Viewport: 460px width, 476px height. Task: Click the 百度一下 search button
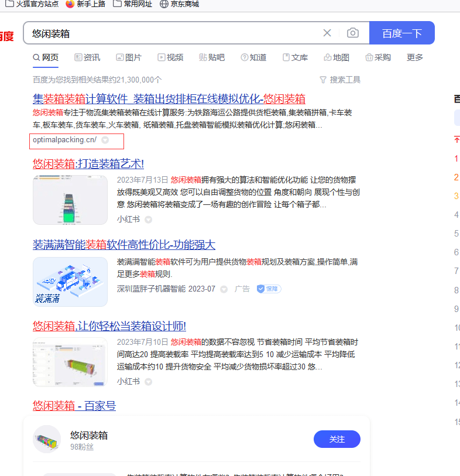click(401, 33)
